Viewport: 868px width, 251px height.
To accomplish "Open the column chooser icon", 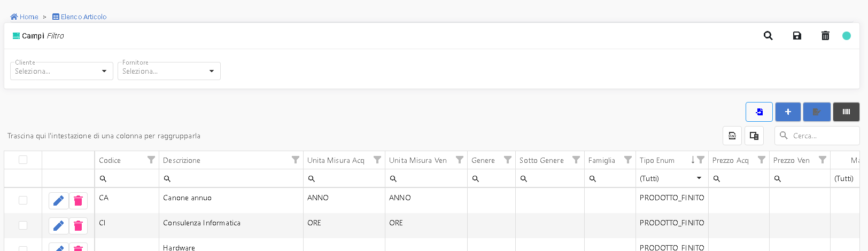I will 754,136.
